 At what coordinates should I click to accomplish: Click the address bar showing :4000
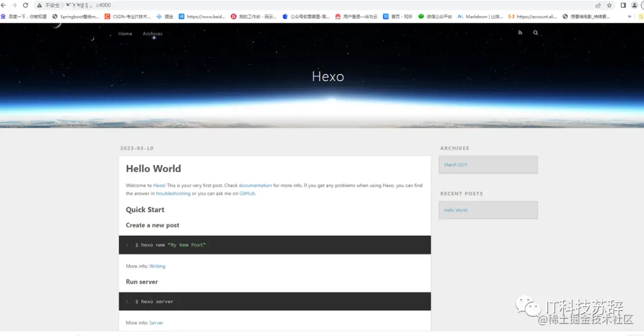click(x=312, y=5)
